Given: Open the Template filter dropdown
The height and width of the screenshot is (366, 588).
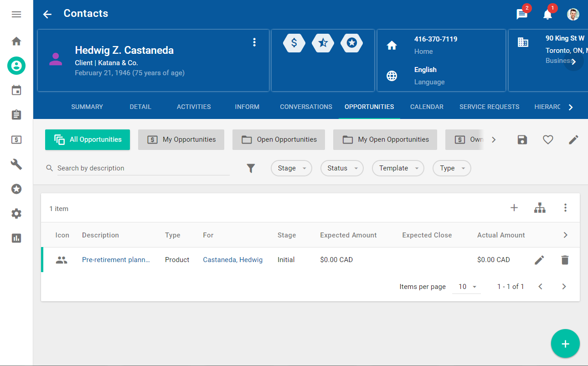Looking at the screenshot, I should point(398,168).
